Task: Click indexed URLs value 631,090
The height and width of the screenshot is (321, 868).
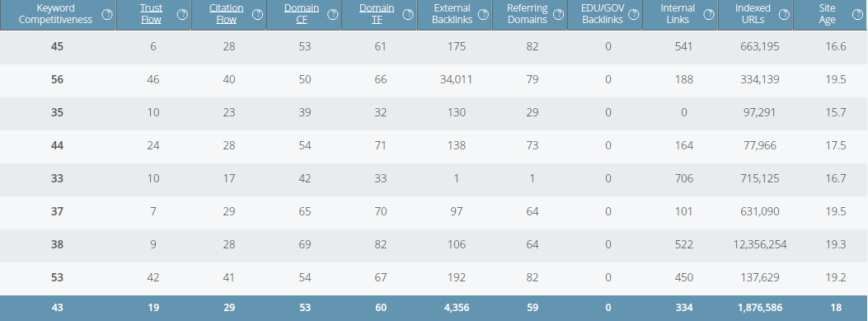Action: [759, 211]
